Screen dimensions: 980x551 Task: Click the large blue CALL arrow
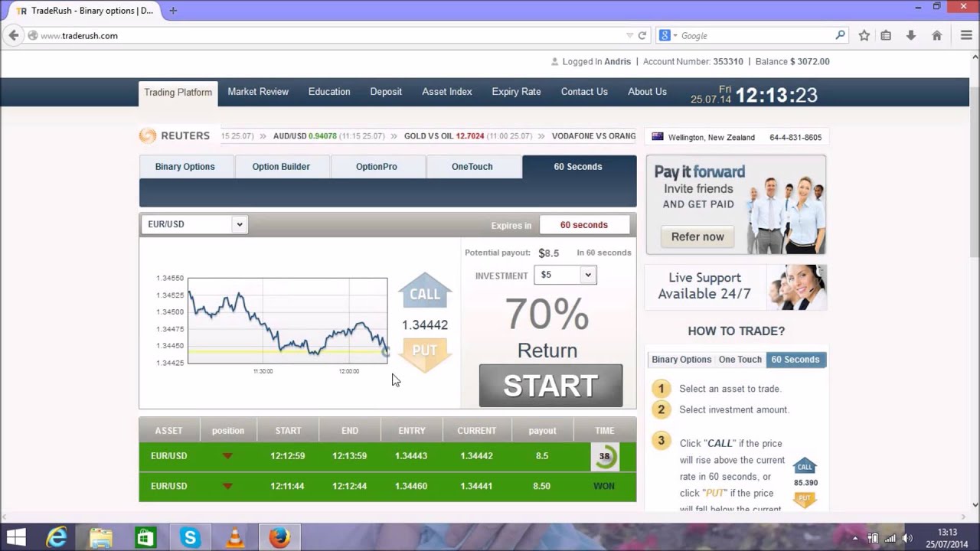[x=425, y=291]
